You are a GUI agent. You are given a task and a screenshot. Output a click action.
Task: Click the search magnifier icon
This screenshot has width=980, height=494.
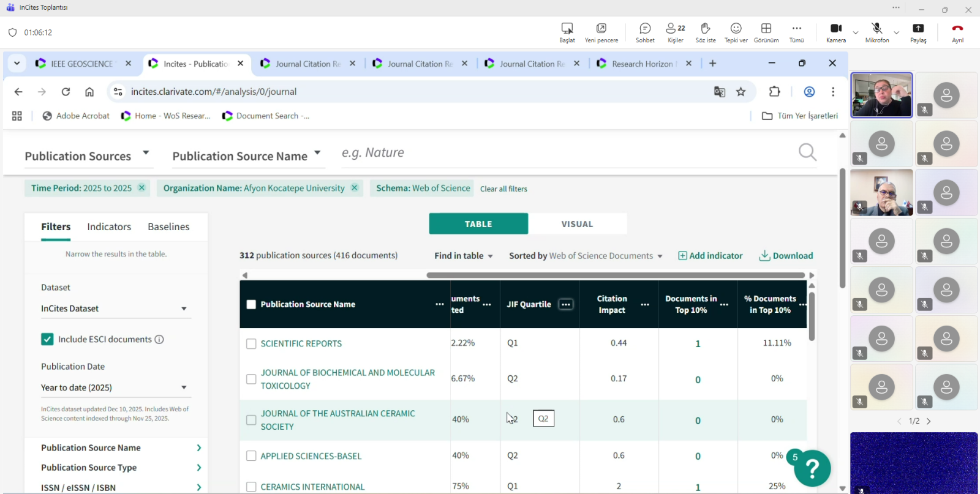(807, 152)
